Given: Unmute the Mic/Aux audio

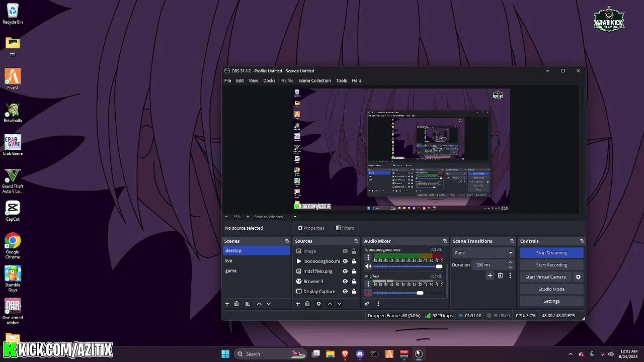Looking at the screenshot, I should [x=368, y=293].
